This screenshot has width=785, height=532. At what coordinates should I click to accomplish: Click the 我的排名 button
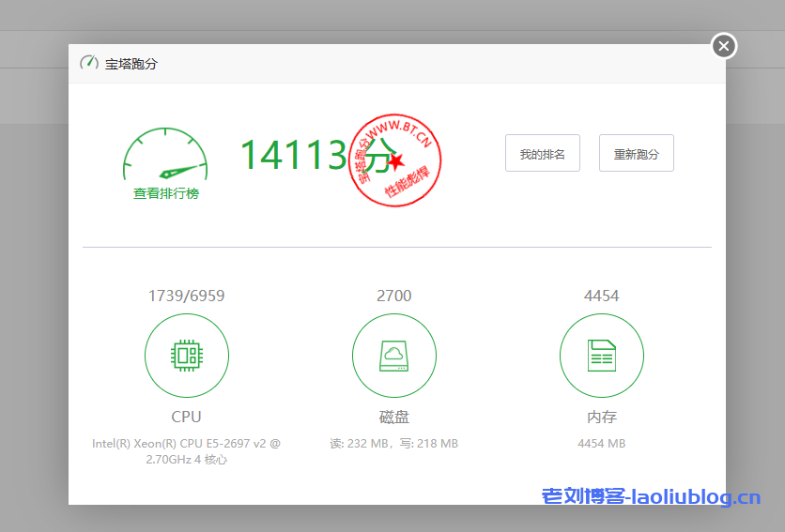[x=542, y=153]
